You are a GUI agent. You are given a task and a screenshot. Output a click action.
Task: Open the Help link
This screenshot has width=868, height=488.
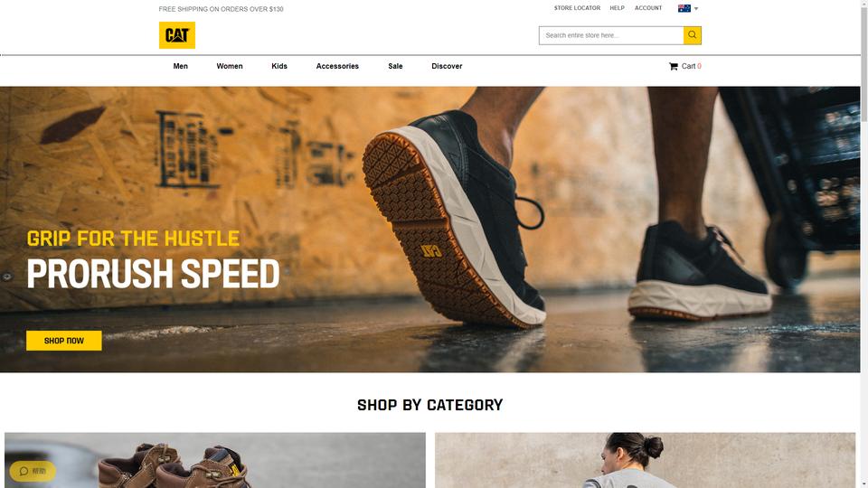pyautogui.click(x=617, y=8)
